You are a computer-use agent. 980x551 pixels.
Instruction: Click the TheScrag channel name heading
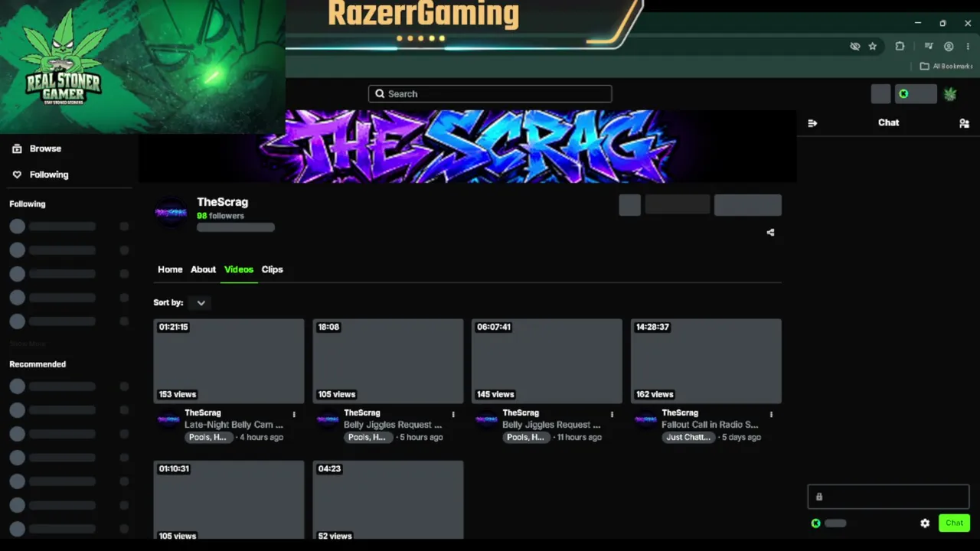tap(222, 202)
